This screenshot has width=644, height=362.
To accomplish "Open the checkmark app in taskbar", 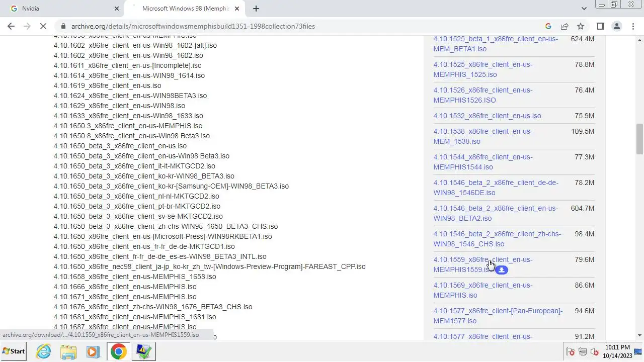I will point(143,351).
